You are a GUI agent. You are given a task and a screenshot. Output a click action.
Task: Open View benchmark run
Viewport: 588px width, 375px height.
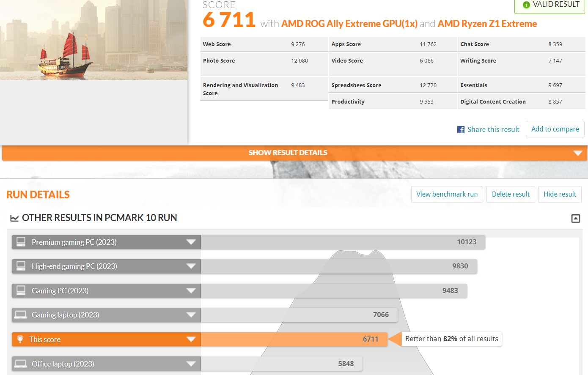pyautogui.click(x=447, y=194)
